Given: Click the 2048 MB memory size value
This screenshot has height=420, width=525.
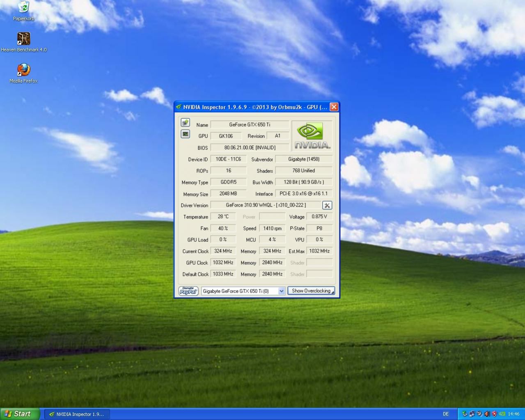Looking at the screenshot, I should (x=228, y=193).
